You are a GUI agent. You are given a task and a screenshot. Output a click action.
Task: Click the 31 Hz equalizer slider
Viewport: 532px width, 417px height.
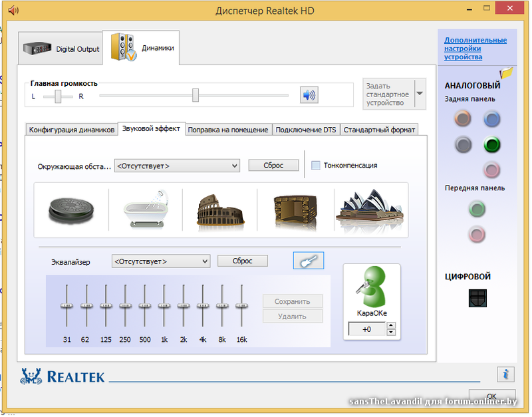pyautogui.click(x=67, y=307)
